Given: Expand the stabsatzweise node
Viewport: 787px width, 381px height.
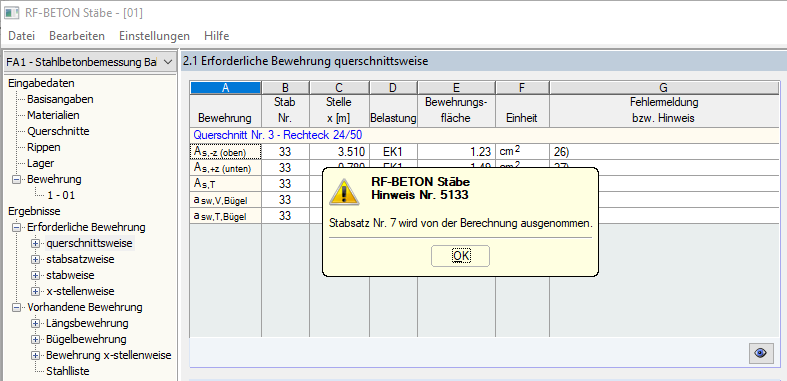Looking at the screenshot, I should [x=35, y=260].
